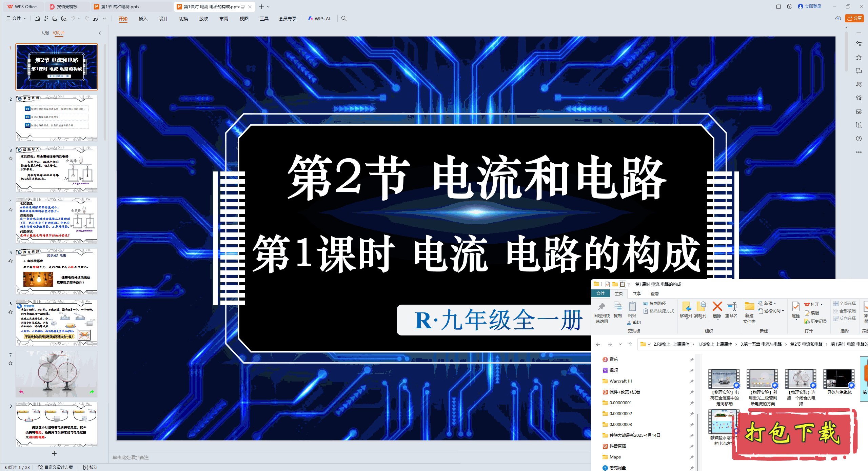Select slide 5 thumbnail 知识点1 电流

(x=57, y=271)
